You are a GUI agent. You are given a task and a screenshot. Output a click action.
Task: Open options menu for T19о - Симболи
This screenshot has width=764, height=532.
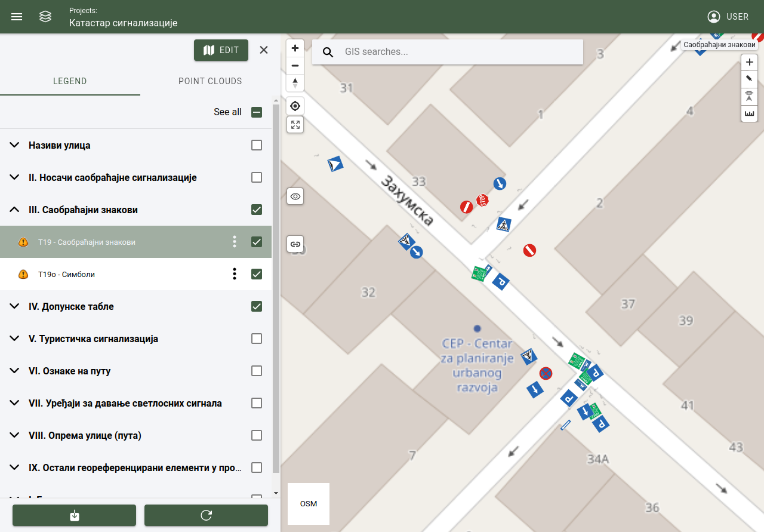(x=235, y=274)
